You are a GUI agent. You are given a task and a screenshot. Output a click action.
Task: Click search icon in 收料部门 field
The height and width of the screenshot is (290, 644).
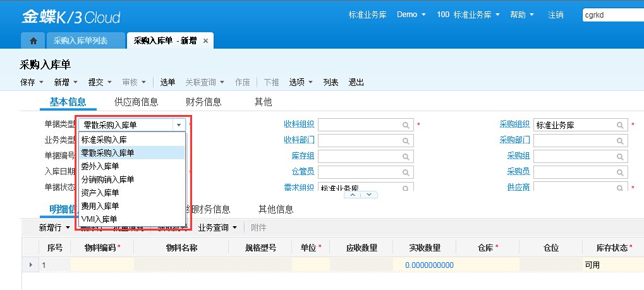[406, 140]
